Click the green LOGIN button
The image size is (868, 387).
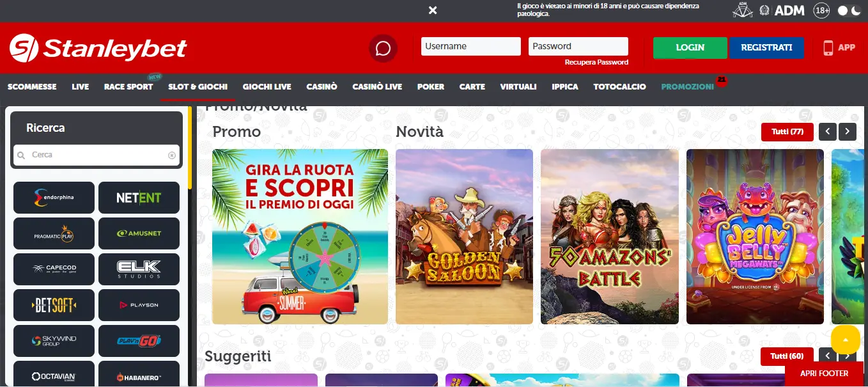[x=690, y=47]
